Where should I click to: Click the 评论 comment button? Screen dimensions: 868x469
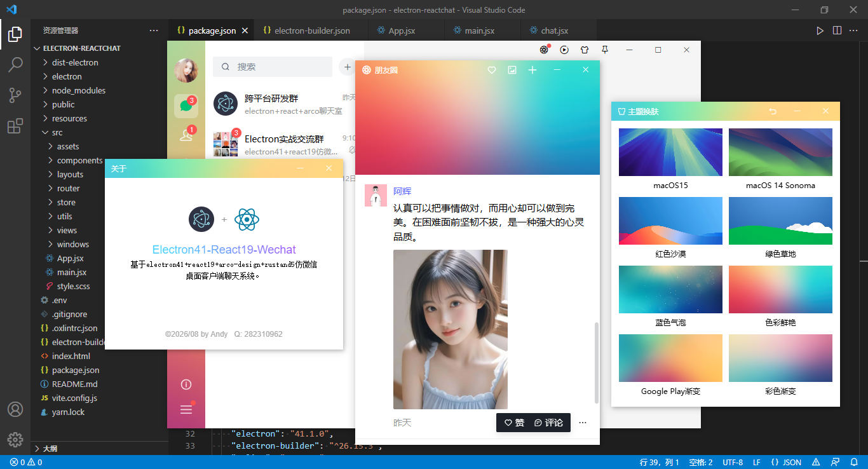point(548,423)
